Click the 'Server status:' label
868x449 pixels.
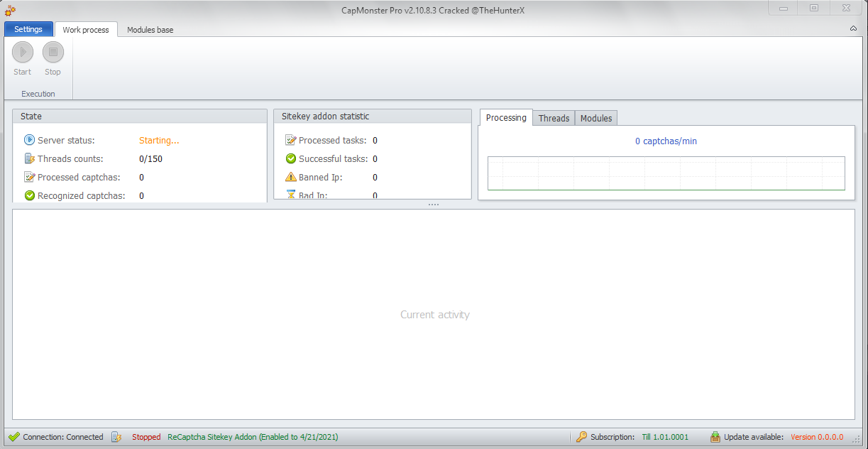pyautogui.click(x=66, y=141)
